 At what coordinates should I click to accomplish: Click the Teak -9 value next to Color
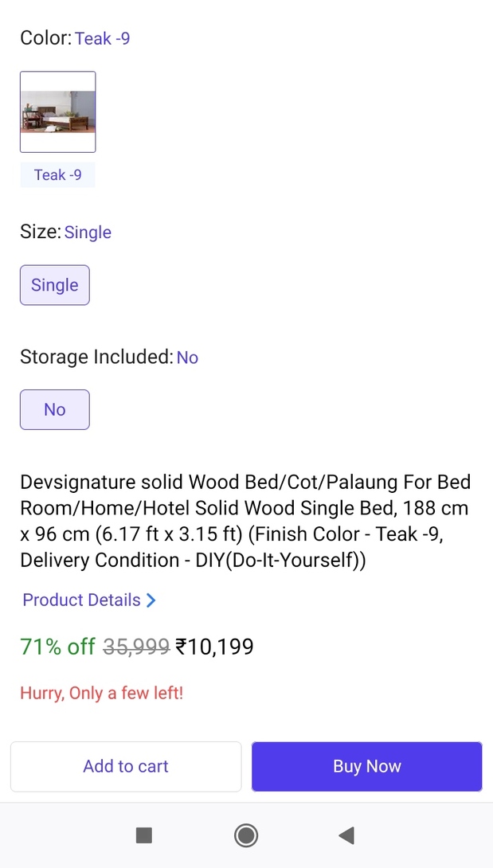coord(103,38)
